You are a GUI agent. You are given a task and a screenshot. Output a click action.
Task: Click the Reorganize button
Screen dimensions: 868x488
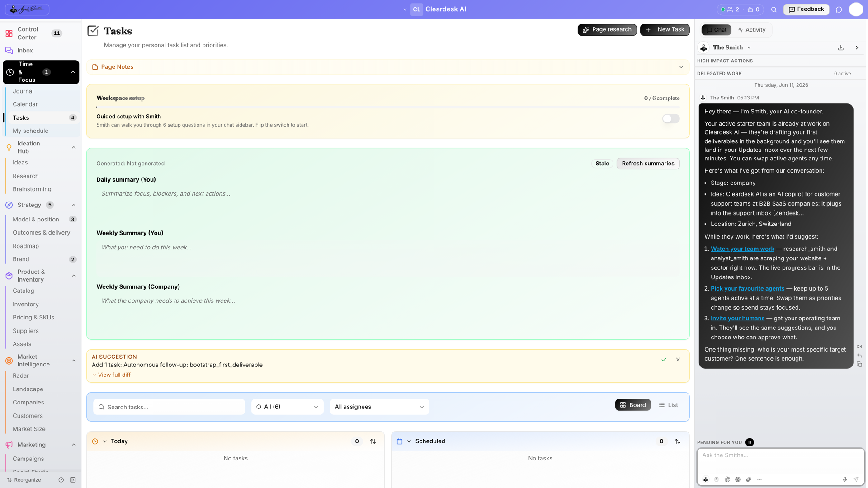pos(24,480)
